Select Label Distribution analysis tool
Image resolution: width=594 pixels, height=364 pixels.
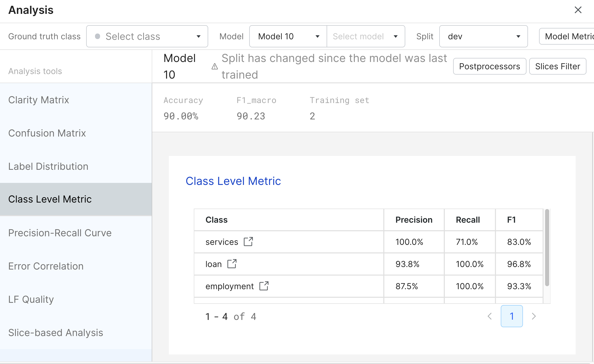76,166
